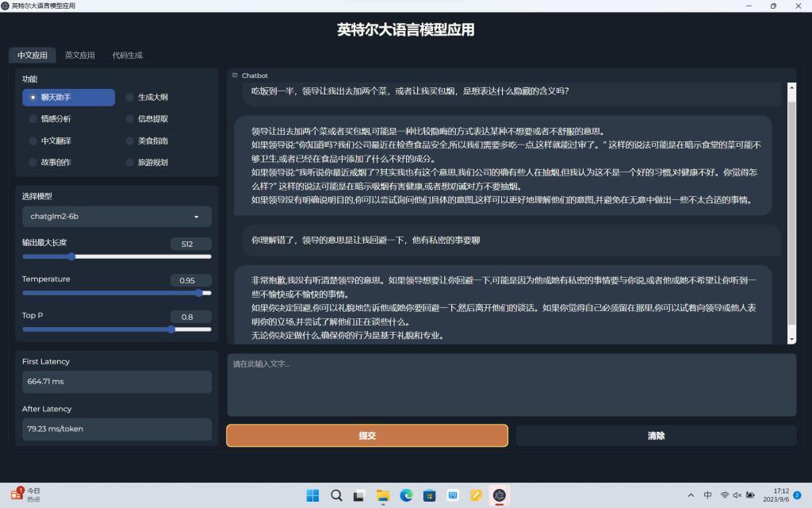Click the chat scrollbar down arrow
The image size is (812, 508).
point(791,340)
